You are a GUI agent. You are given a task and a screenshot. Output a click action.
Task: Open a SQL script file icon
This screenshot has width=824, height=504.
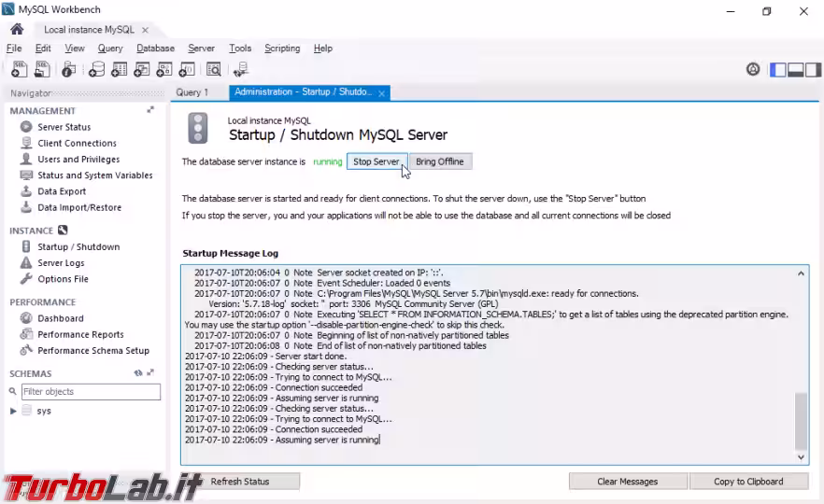[x=41, y=69]
